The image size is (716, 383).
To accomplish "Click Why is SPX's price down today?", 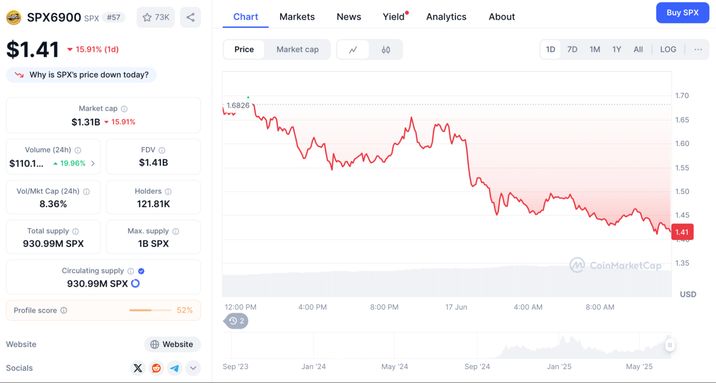I will (81, 75).
